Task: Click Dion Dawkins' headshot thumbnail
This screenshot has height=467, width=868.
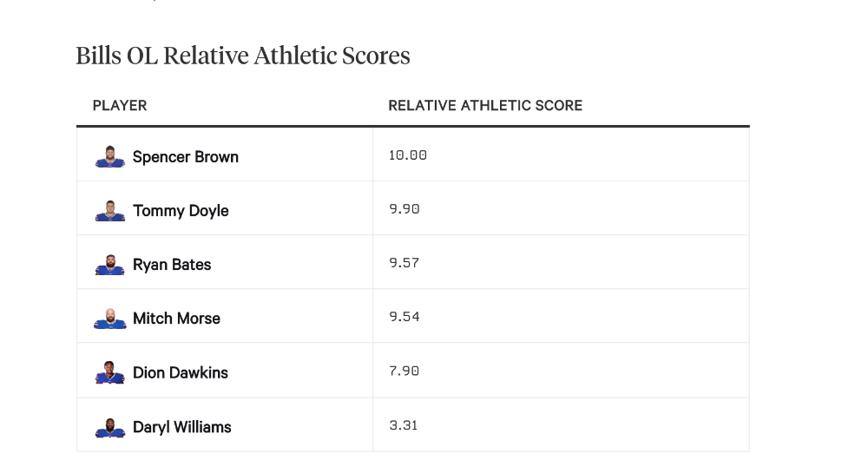Action: tap(110, 372)
